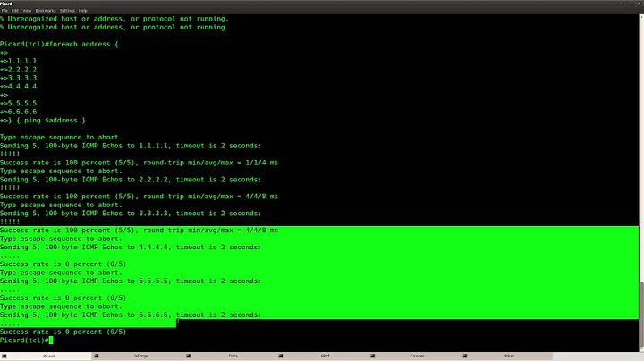Click the '+>4.4.4.4' line
This screenshot has height=361, width=644.
19,86
